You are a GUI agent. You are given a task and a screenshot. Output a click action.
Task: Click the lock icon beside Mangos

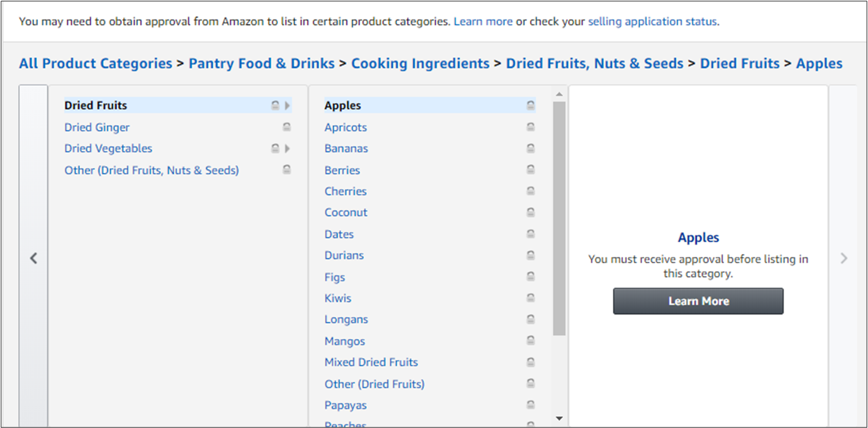coord(530,341)
